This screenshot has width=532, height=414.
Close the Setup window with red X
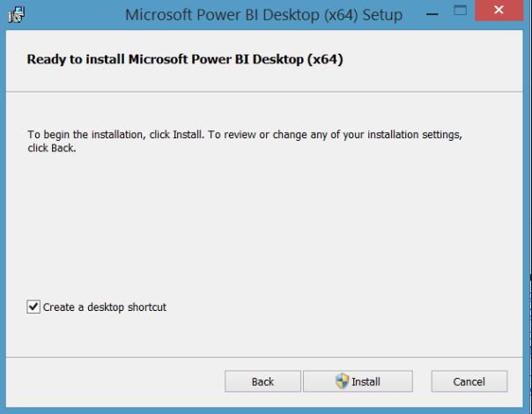point(499,11)
